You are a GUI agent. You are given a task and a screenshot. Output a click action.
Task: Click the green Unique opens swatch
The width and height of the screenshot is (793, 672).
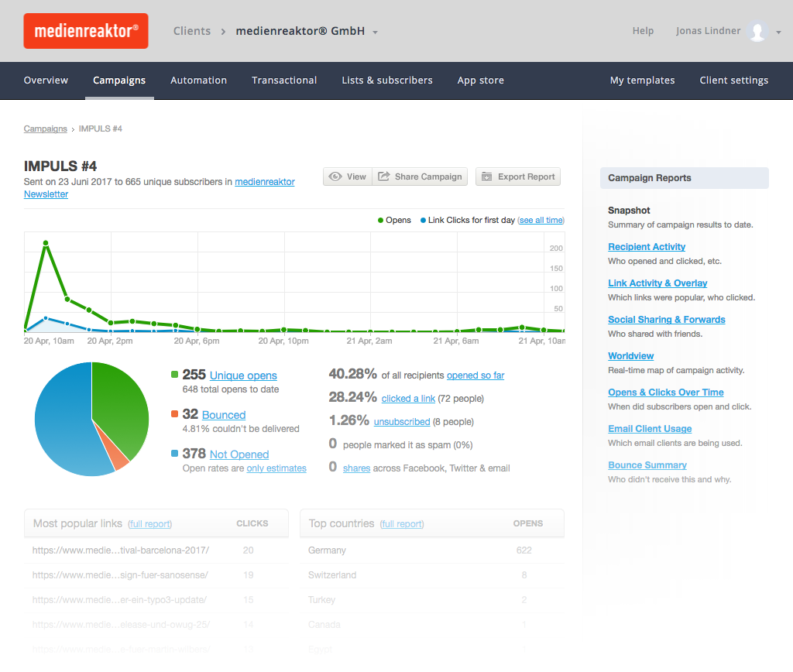pos(174,374)
